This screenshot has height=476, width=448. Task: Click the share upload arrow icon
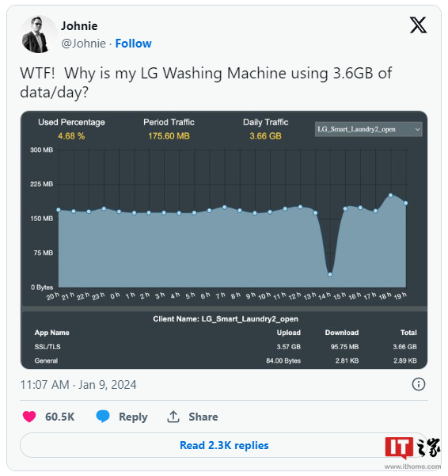click(173, 417)
